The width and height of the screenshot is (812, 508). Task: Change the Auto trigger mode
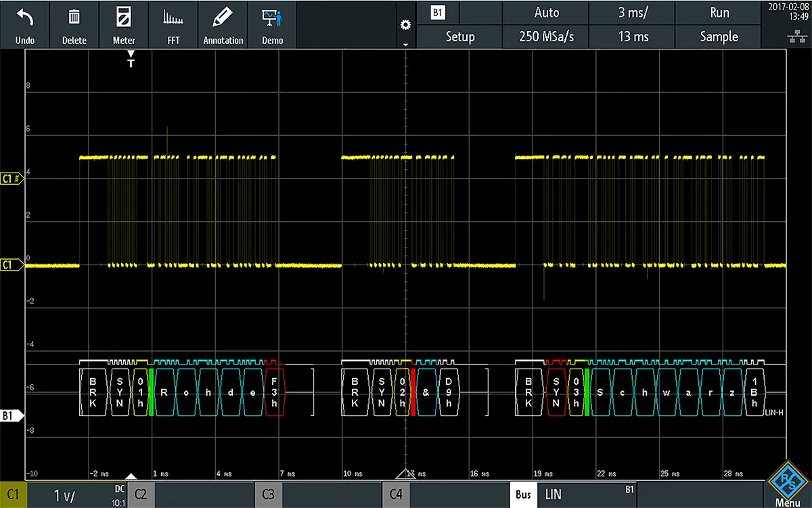point(546,12)
